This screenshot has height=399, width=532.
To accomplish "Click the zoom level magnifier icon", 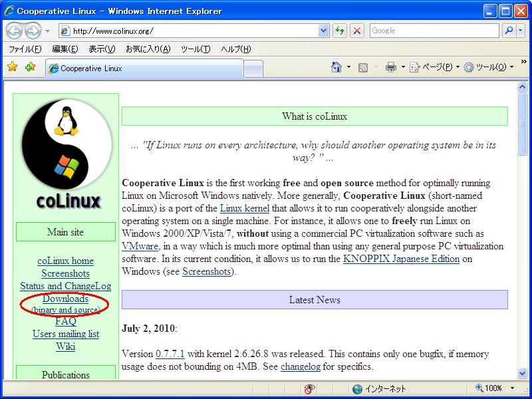I will point(479,388).
